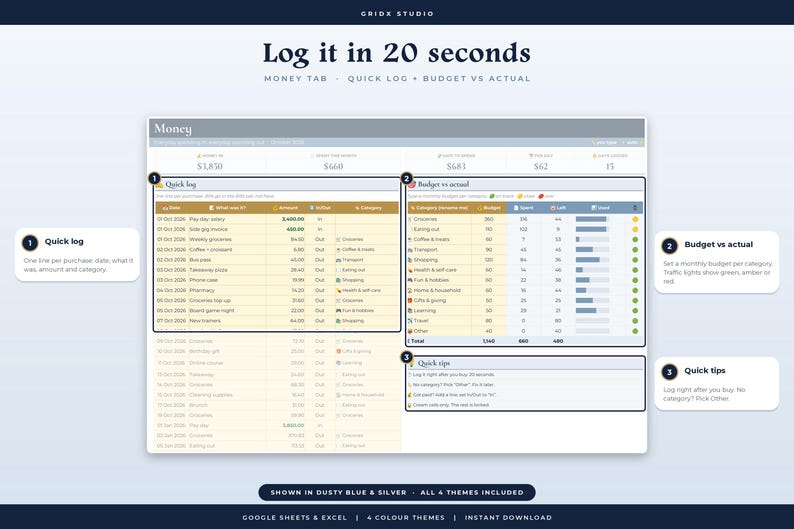Screen dimensions: 794x529
Task: Click the target icon beside Budget vs actual
Action: click(x=412, y=185)
